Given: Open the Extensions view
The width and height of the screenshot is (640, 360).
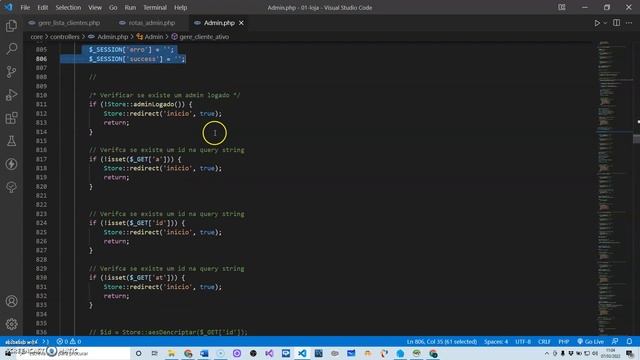Looking at the screenshot, I should [x=11, y=118].
